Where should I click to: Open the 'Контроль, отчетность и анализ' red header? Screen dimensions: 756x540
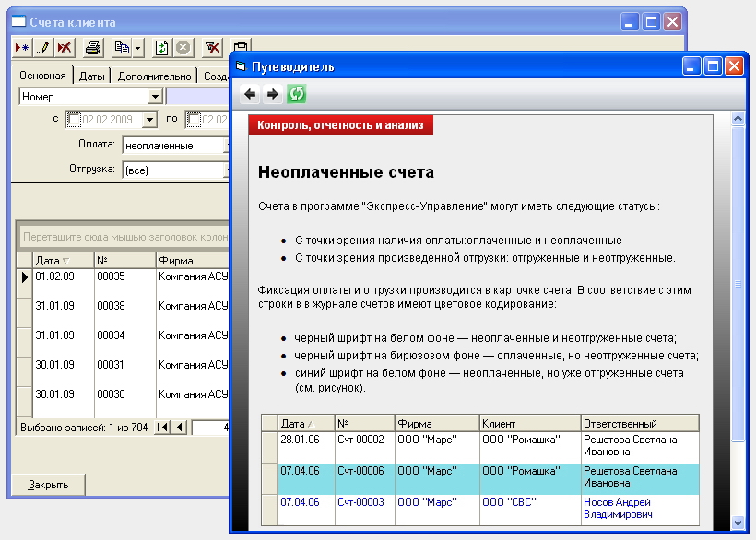point(340,125)
